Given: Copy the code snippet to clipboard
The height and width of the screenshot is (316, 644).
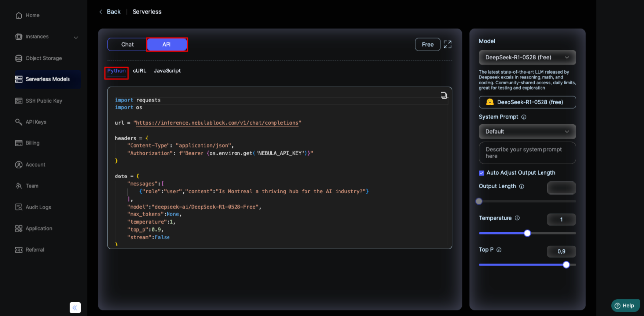Looking at the screenshot, I should (443, 95).
